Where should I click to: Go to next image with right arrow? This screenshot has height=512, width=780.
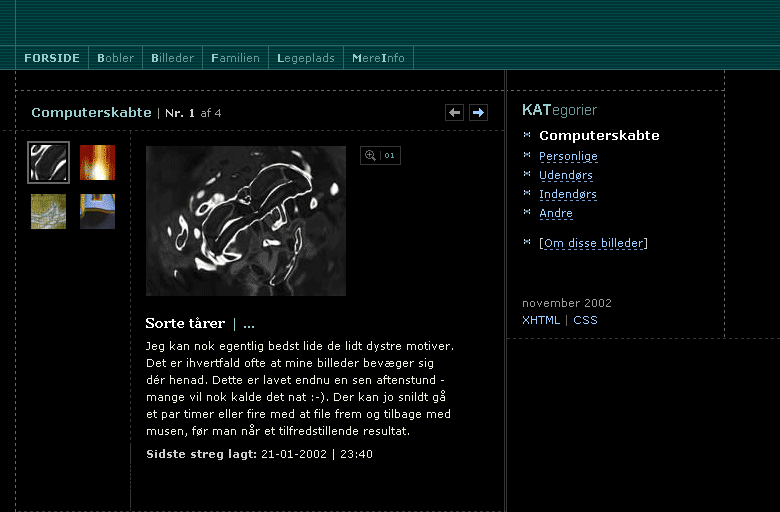click(478, 112)
